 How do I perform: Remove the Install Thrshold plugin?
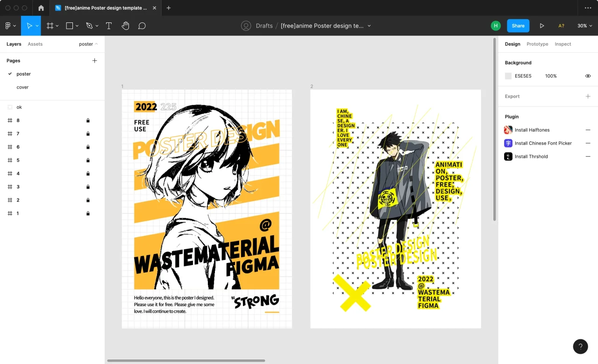click(x=588, y=156)
